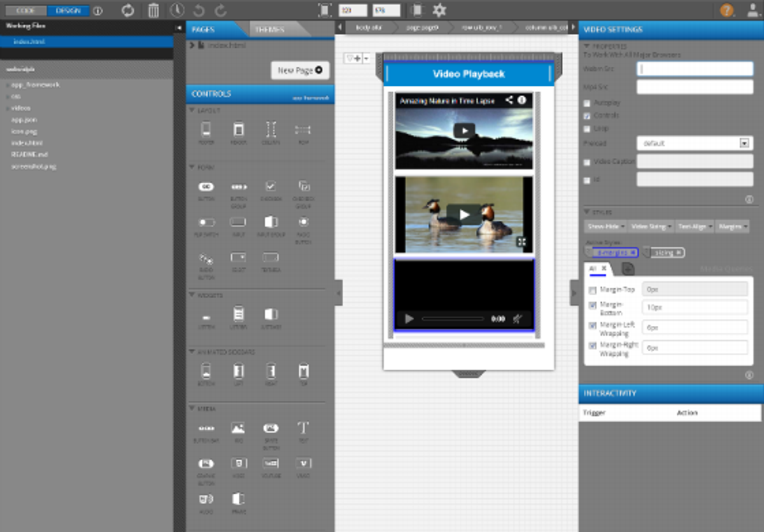
Task: Enable the Loop checkbox
Action: 586,129
